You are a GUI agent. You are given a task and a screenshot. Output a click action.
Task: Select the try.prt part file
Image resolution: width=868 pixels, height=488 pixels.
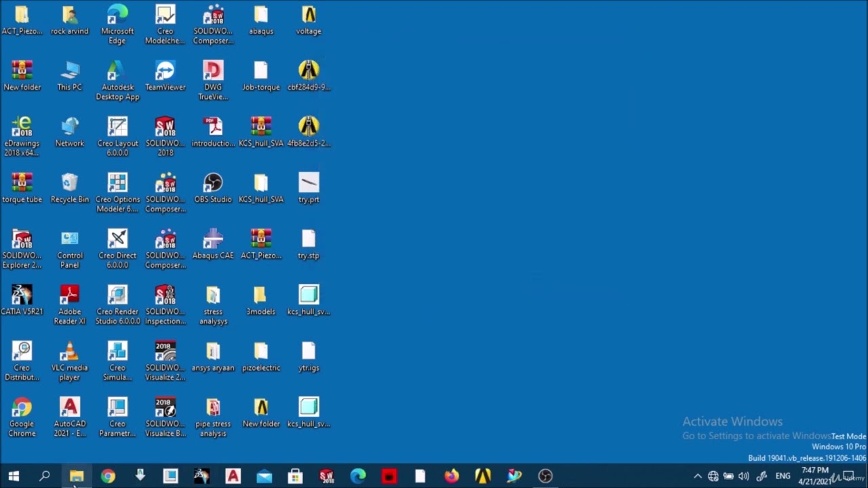pyautogui.click(x=309, y=188)
